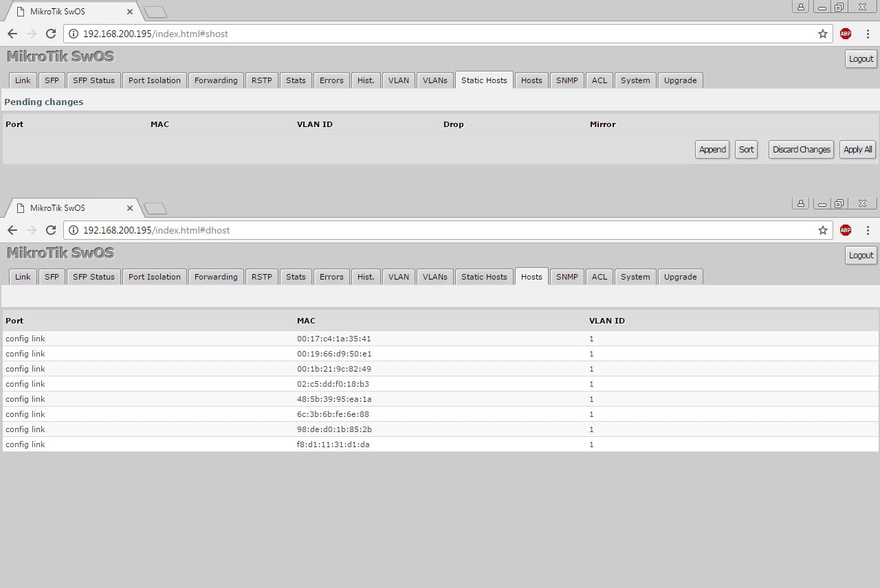Image resolution: width=880 pixels, height=588 pixels.
Task: Switch to the VLANs tab on the Static Hosts page
Action: (x=434, y=80)
